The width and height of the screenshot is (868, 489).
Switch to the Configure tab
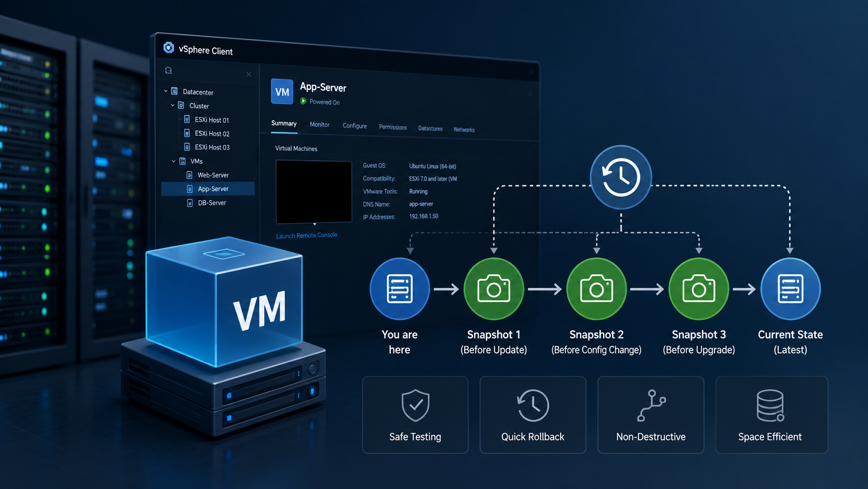click(x=355, y=126)
